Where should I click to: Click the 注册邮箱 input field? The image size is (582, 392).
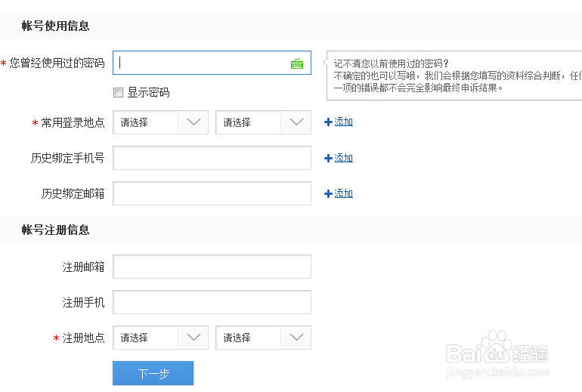212,267
